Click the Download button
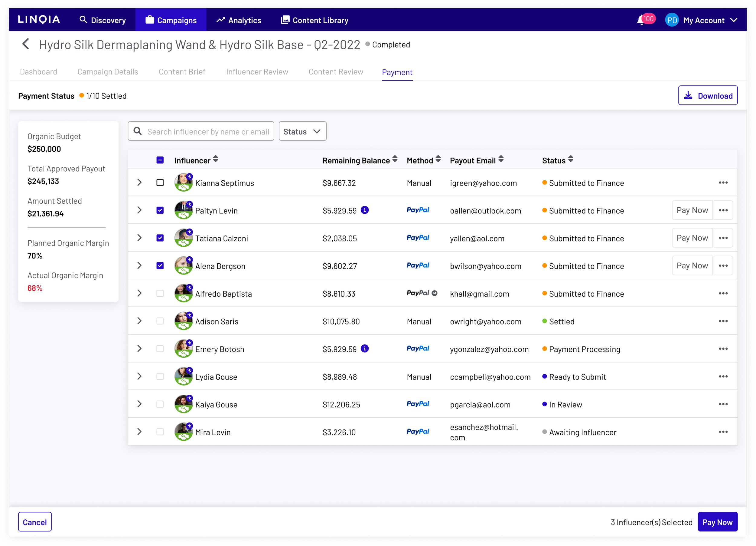756x546 pixels. coord(707,96)
